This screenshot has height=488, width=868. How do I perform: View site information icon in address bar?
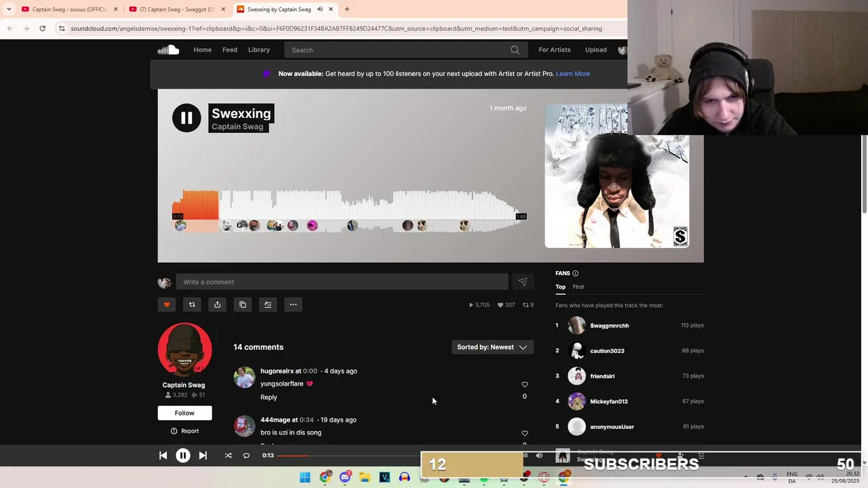(x=62, y=28)
